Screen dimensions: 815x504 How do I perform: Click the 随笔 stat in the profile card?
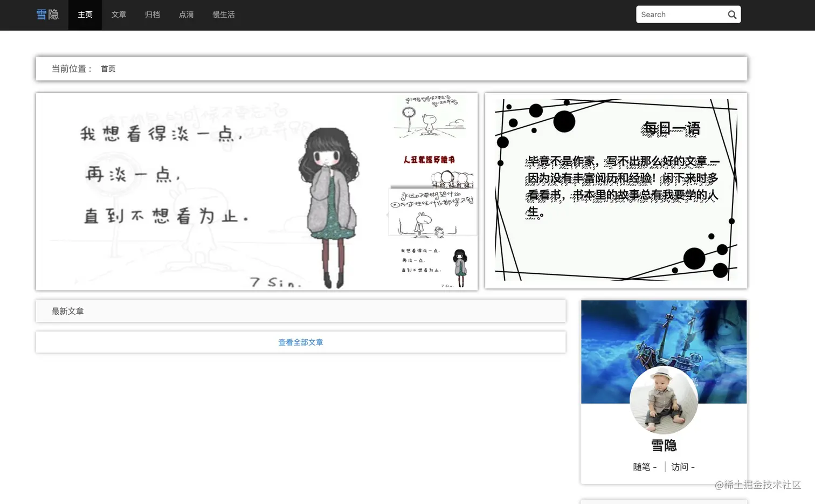point(645,467)
